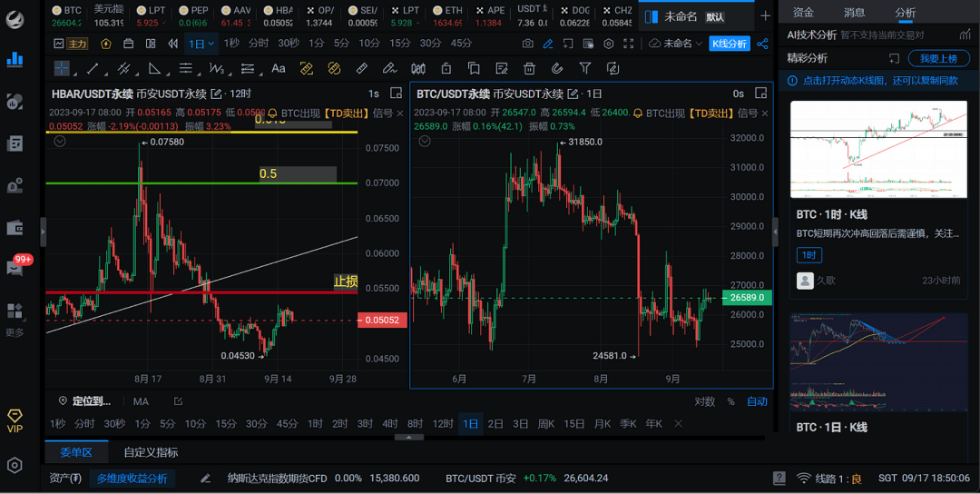This screenshot has width=980, height=494.
Task: Select the trend line drawing tool
Action: [x=92, y=68]
